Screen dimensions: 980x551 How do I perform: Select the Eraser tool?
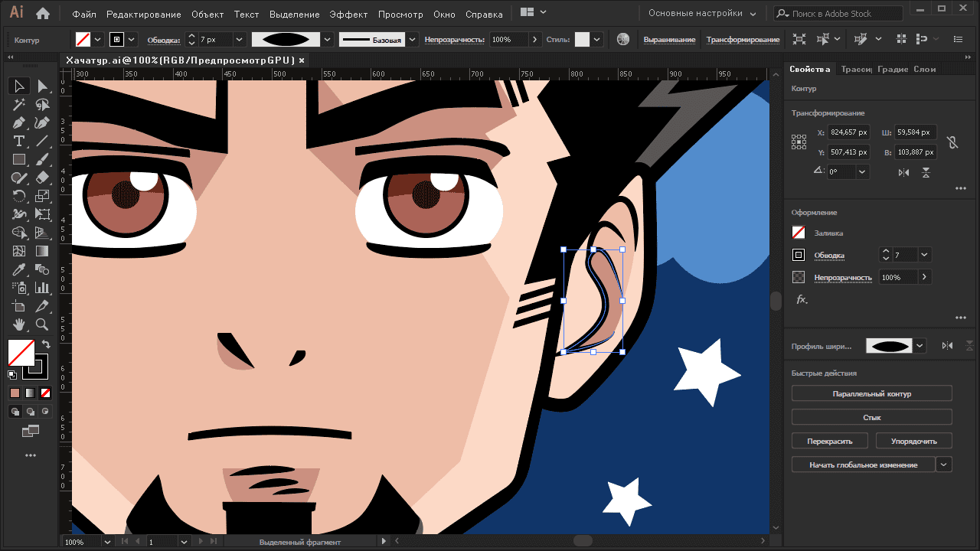(42, 178)
